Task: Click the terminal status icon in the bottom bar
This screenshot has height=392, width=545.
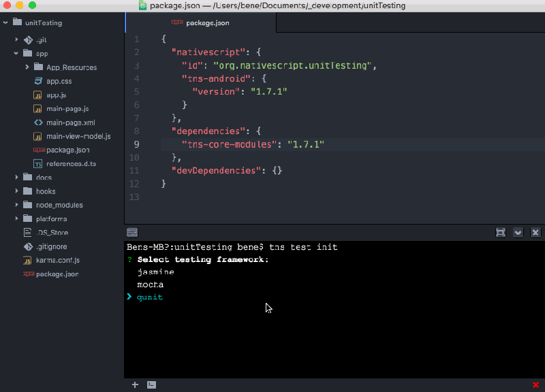Action: [x=151, y=385]
